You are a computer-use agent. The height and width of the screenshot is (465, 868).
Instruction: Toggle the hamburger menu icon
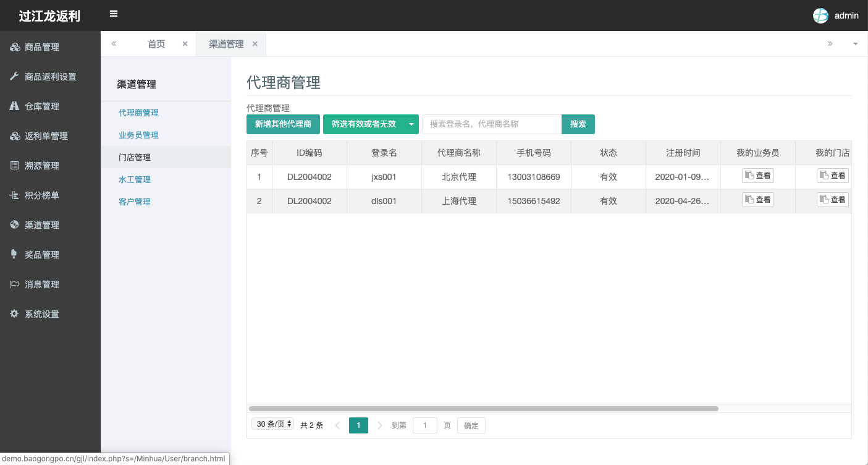(114, 14)
